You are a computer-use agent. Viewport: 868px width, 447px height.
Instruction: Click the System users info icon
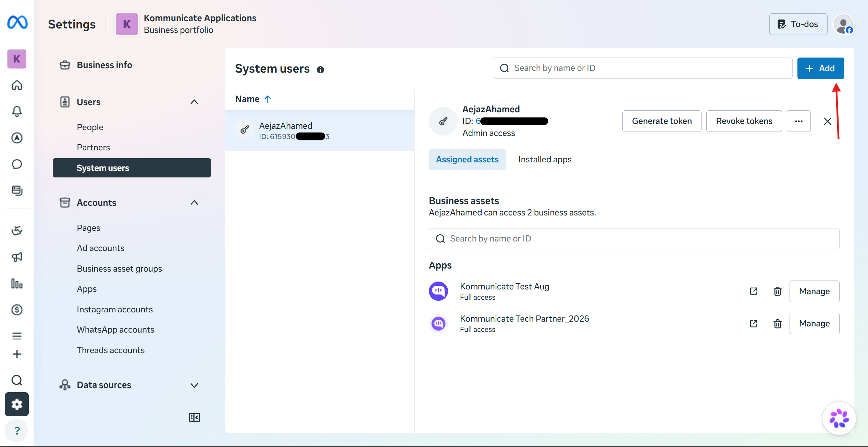click(320, 70)
